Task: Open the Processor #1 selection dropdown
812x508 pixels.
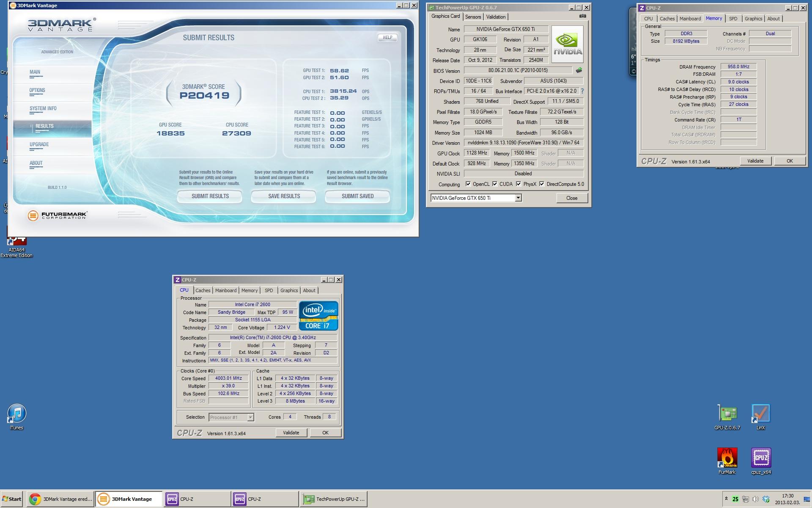Action: pyautogui.click(x=250, y=417)
